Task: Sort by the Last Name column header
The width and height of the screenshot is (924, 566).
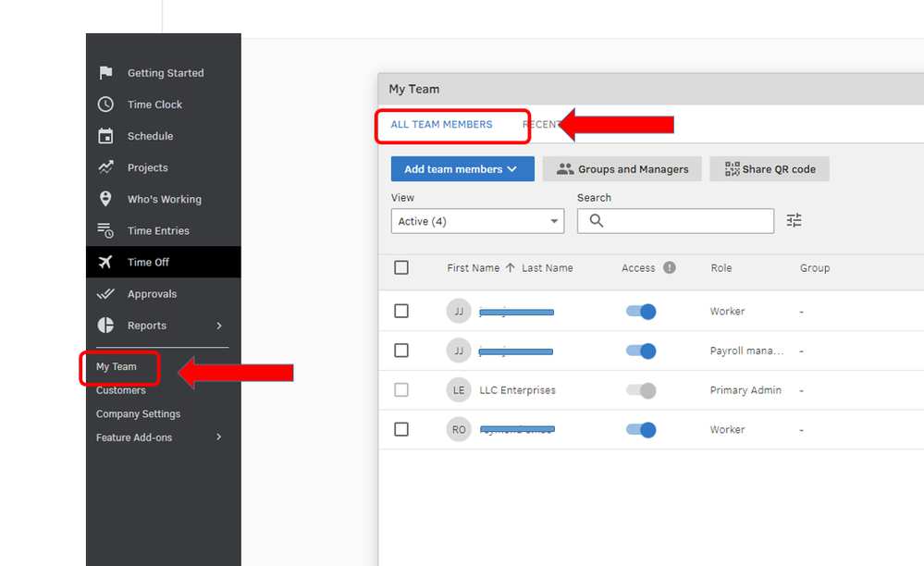Action: point(548,268)
